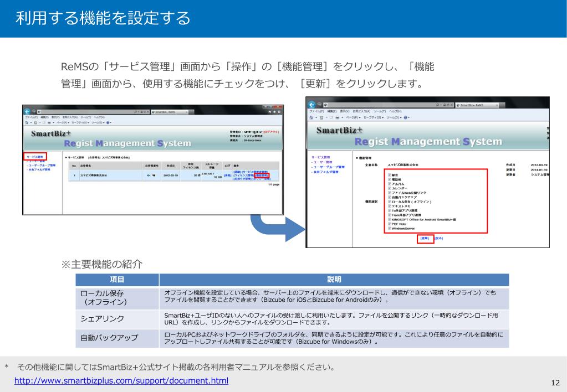Click the home icon in the 機能管理 window's command bar
Image resolution: width=567 pixels, height=392 pixels.
point(311,117)
